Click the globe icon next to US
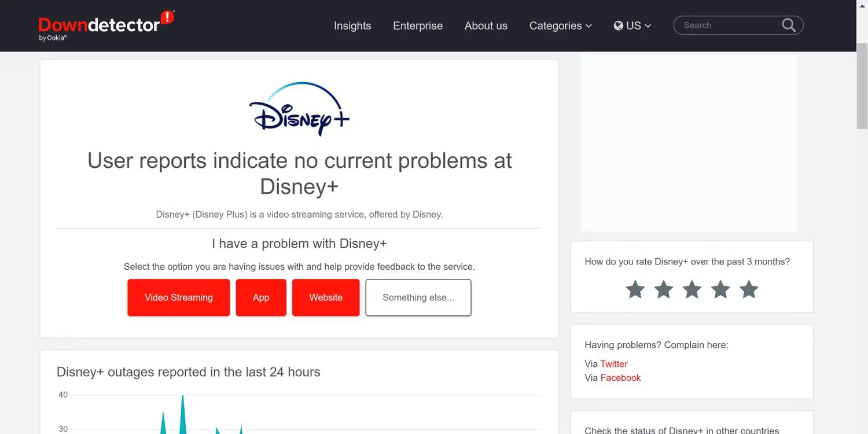 (x=619, y=25)
